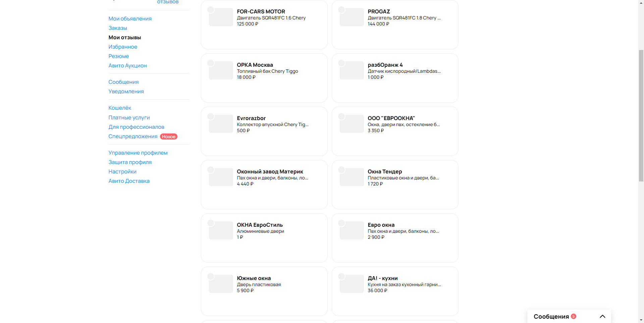The height and width of the screenshot is (323, 644).
Task: Open ОКНА ЕвроСтиль item thumbnail
Action: click(x=221, y=230)
